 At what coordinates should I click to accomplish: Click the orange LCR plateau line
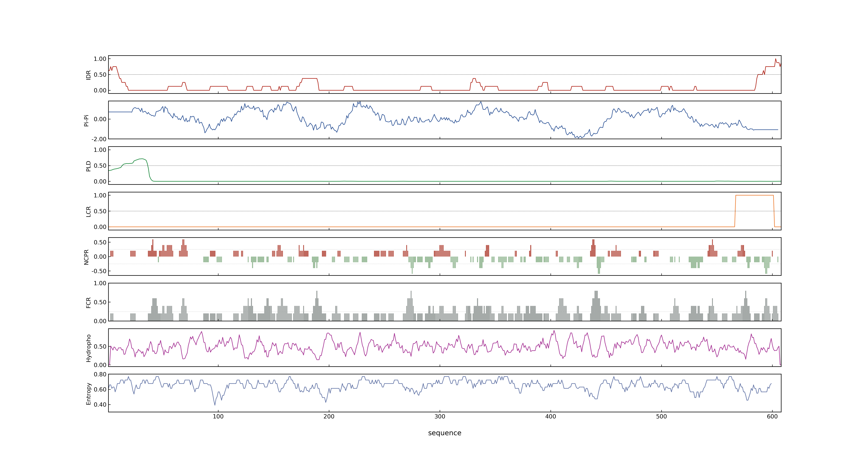pyautogui.click(x=754, y=195)
